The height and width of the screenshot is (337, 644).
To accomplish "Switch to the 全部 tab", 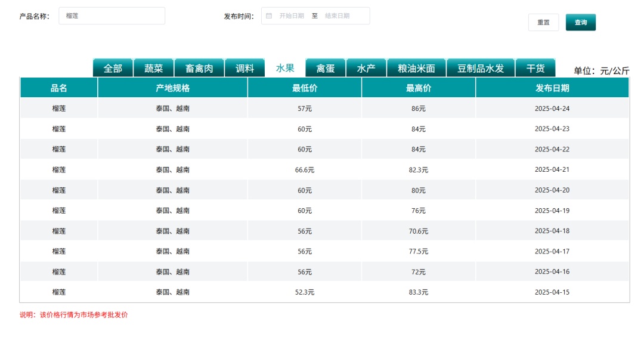I will point(113,68).
